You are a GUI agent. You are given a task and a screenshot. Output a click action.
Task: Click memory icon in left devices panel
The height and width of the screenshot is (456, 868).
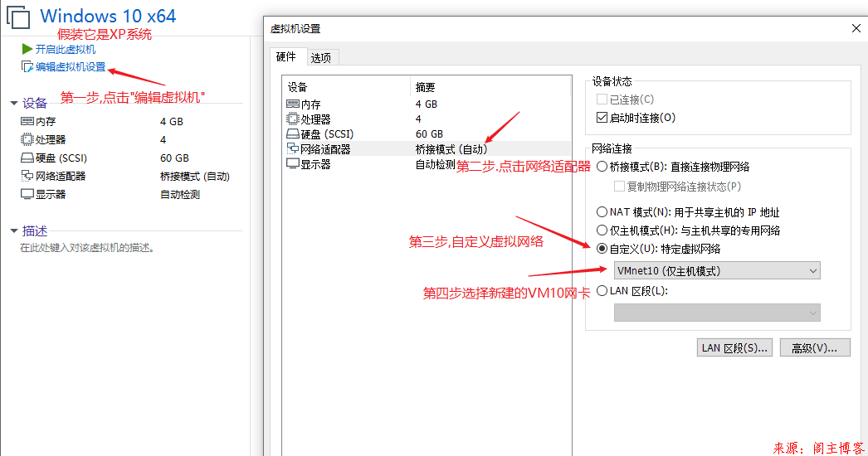click(x=27, y=121)
